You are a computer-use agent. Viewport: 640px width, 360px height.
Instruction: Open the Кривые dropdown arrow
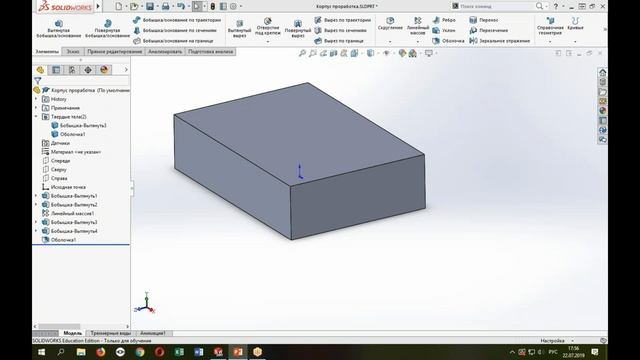tap(575, 41)
